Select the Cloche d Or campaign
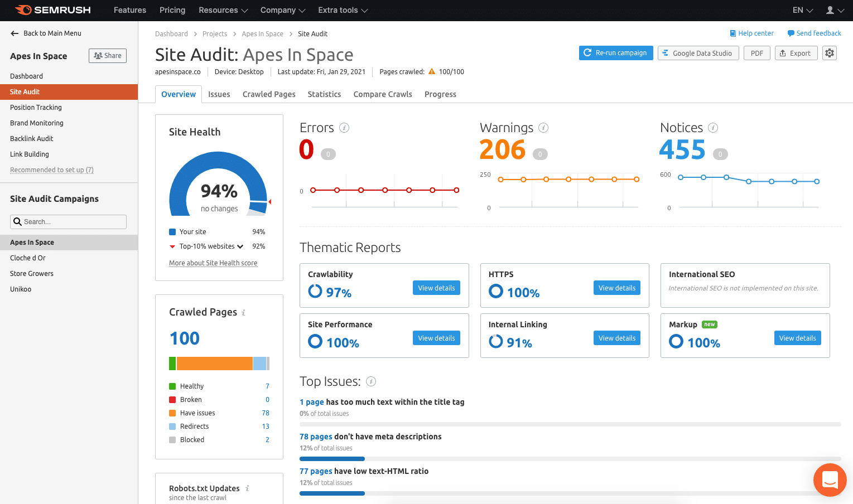This screenshot has height=504, width=853. (x=28, y=258)
